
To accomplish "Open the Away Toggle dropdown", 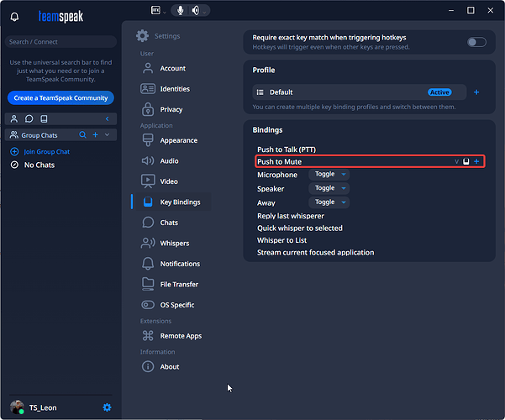I will (x=329, y=202).
